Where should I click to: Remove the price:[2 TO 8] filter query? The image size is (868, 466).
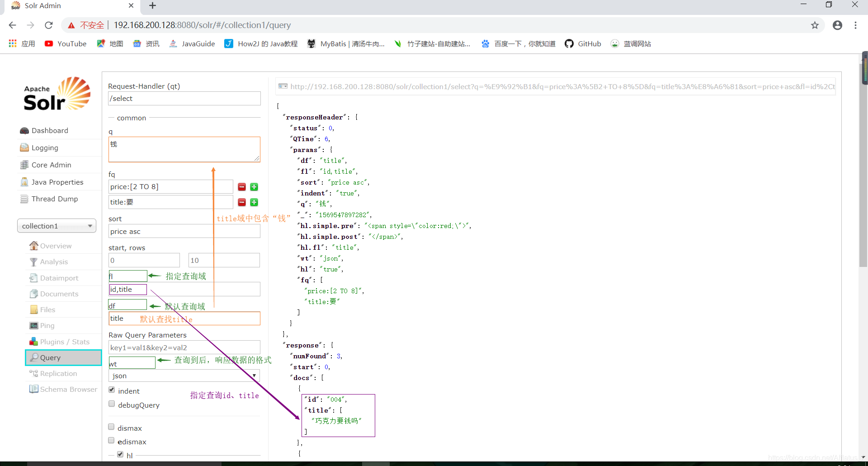(x=242, y=187)
